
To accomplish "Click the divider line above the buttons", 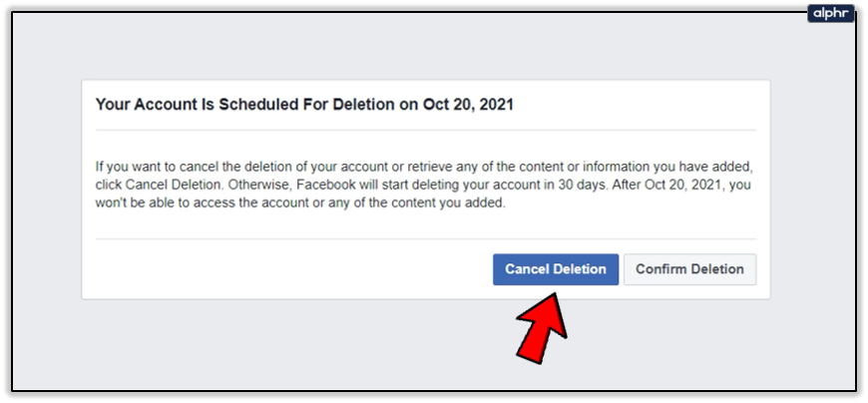I will (426, 239).
